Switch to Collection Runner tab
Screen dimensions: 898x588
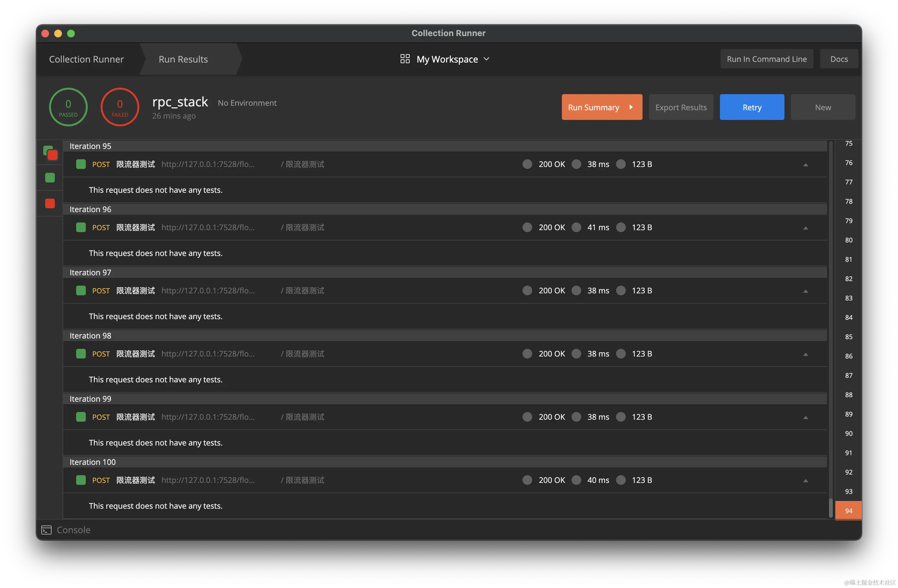[86, 59]
